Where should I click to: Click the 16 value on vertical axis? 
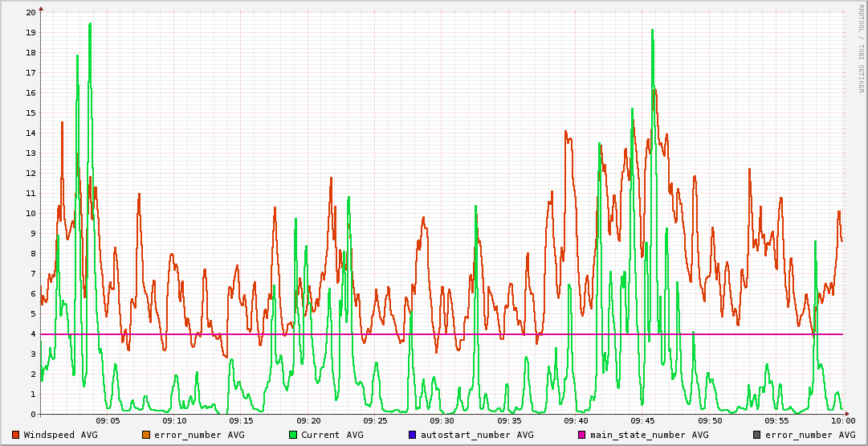coord(31,92)
